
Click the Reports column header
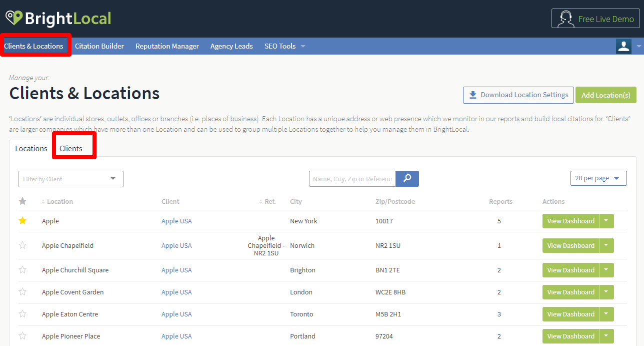click(500, 201)
